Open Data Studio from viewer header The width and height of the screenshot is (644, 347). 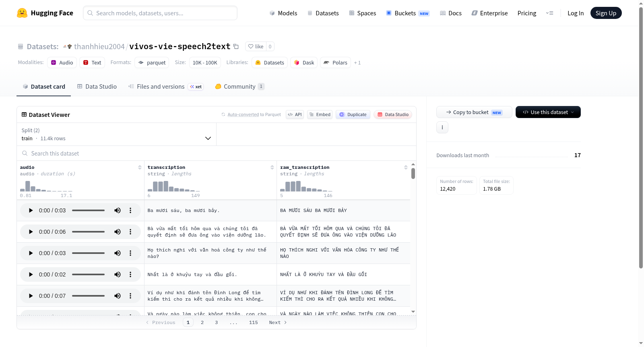coord(393,114)
